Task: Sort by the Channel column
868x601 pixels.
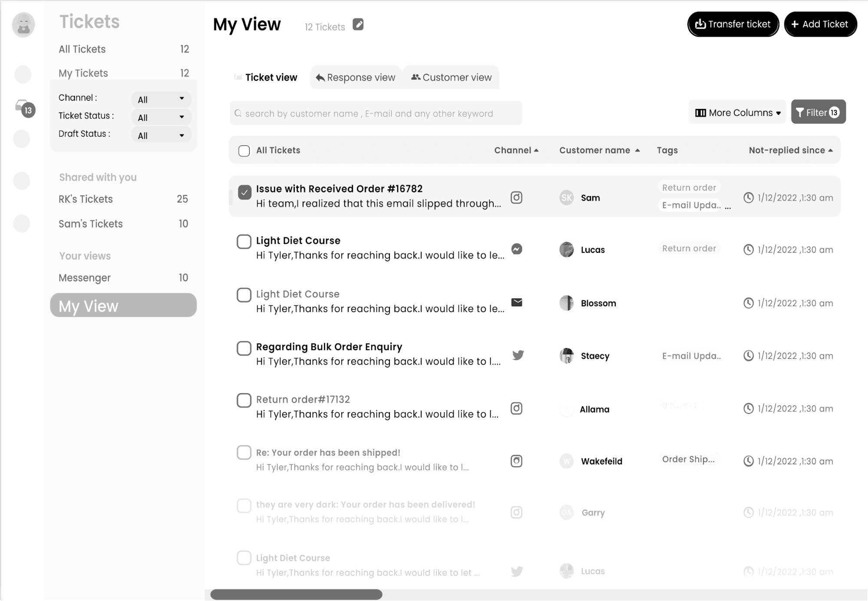Action: pos(516,150)
